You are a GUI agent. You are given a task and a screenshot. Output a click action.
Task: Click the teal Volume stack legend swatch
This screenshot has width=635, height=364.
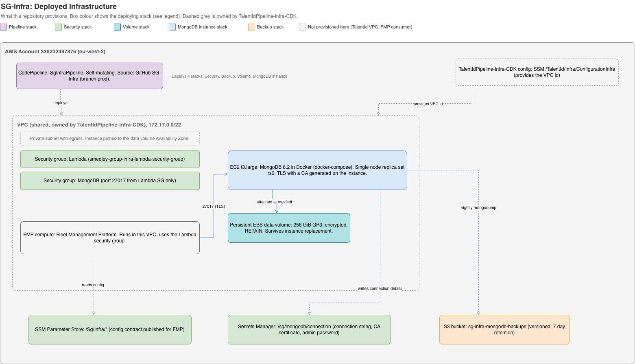118,27
